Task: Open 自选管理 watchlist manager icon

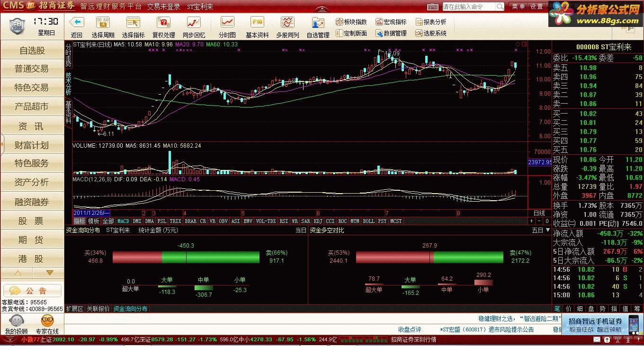Action: pos(318,22)
